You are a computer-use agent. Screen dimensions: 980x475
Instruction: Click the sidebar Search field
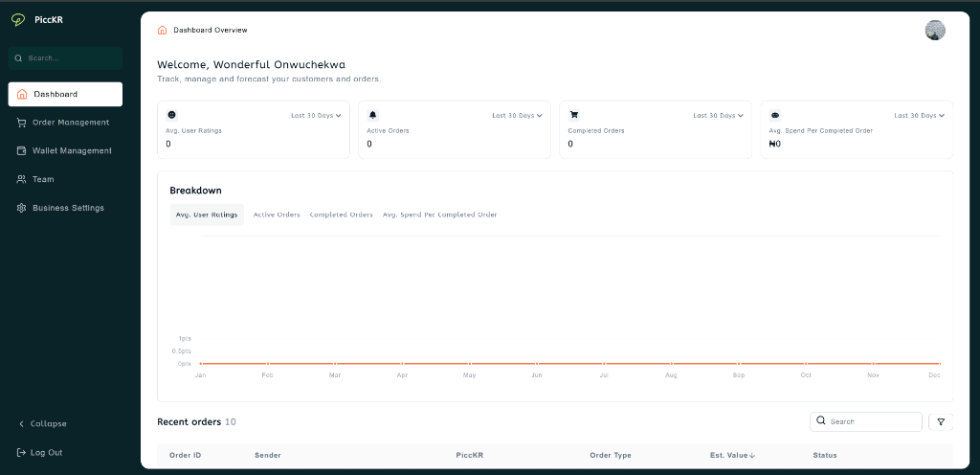pos(65,58)
